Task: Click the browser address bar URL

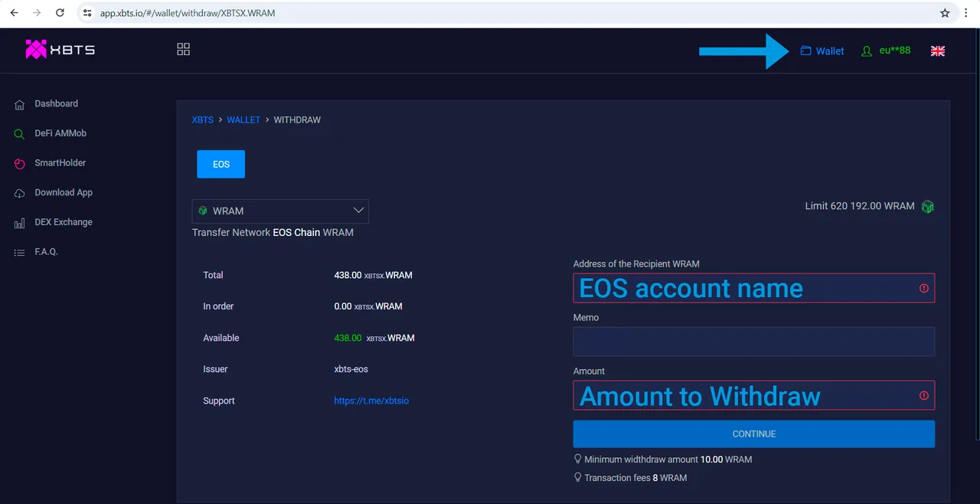Action: click(x=188, y=13)
